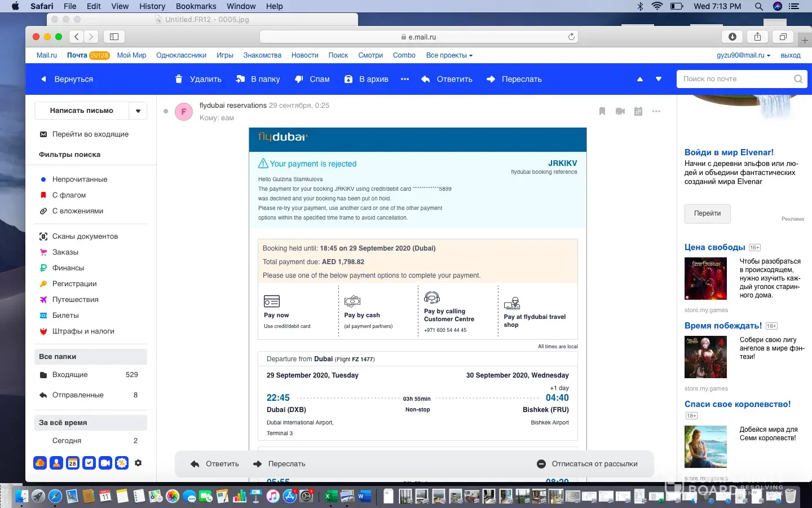This screenshot has height=508, width=812.
Task: Toggle unread dot beside sender avatar
Action: pyautogui.click(x=166, y=111)
